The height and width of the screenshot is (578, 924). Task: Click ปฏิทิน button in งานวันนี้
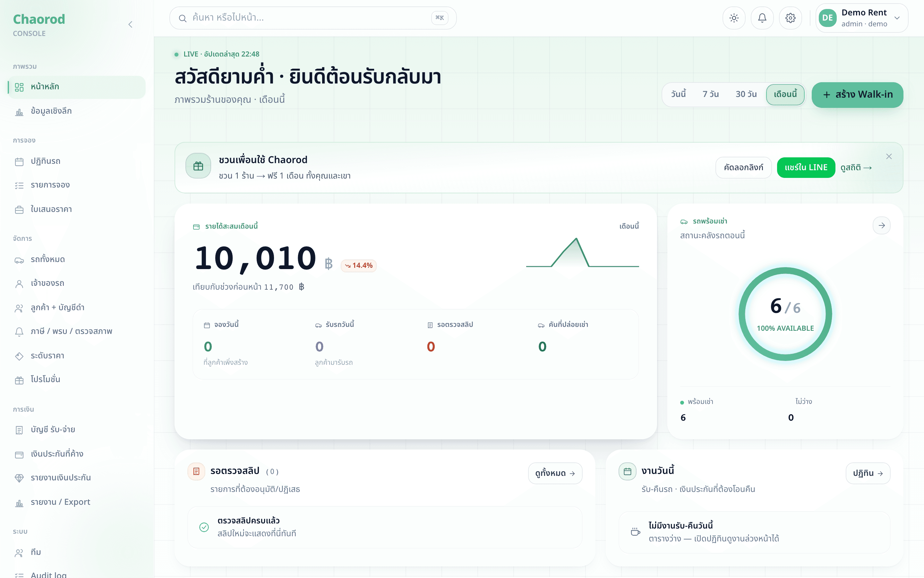click(x=868, y=473)
